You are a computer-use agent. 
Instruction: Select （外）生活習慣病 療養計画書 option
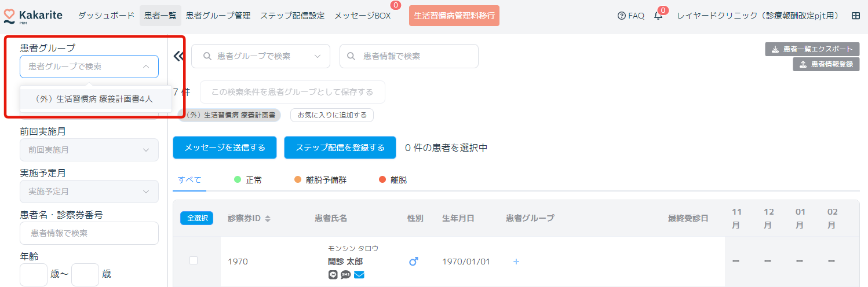93,99
